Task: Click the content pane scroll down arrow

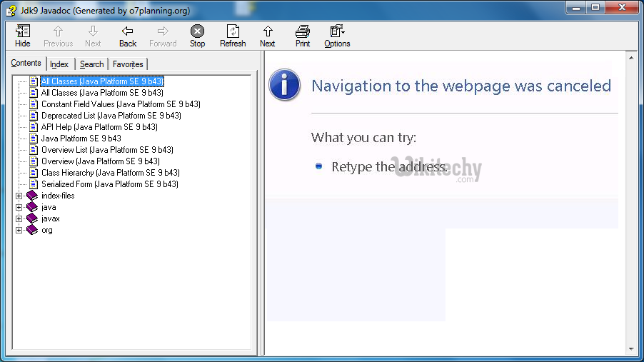Action: (x=630, y=348)
